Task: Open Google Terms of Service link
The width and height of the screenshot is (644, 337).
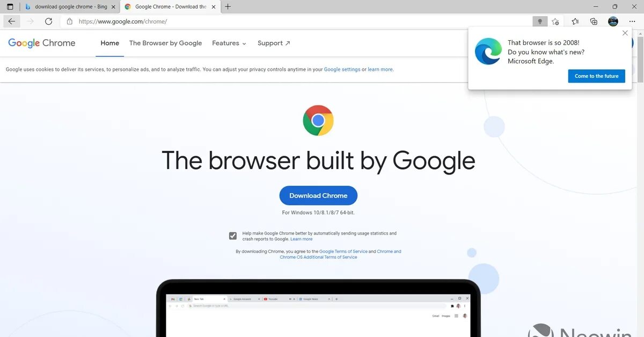Action: pos(343,251)
